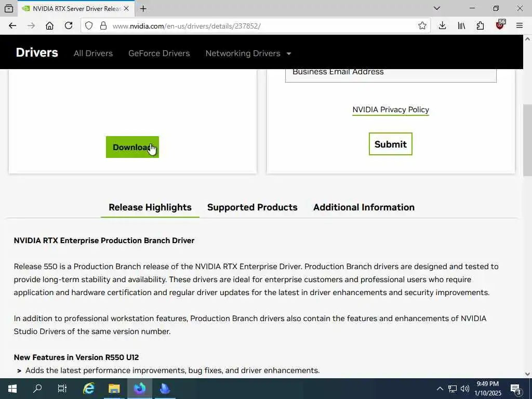Click the browser forward arrow
Viewport: 532px width, 399px height.
[x=31, y=26]
